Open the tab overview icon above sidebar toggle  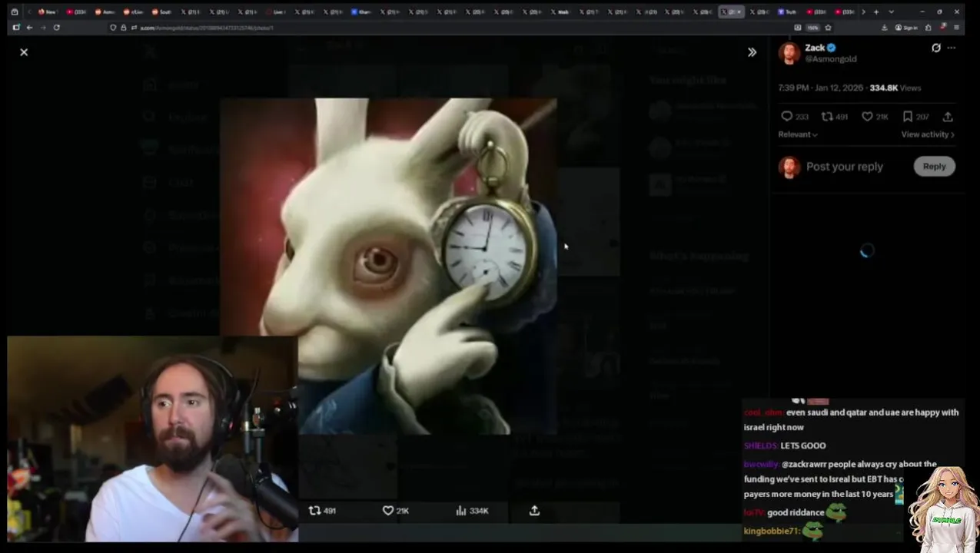tap(14, 12)
